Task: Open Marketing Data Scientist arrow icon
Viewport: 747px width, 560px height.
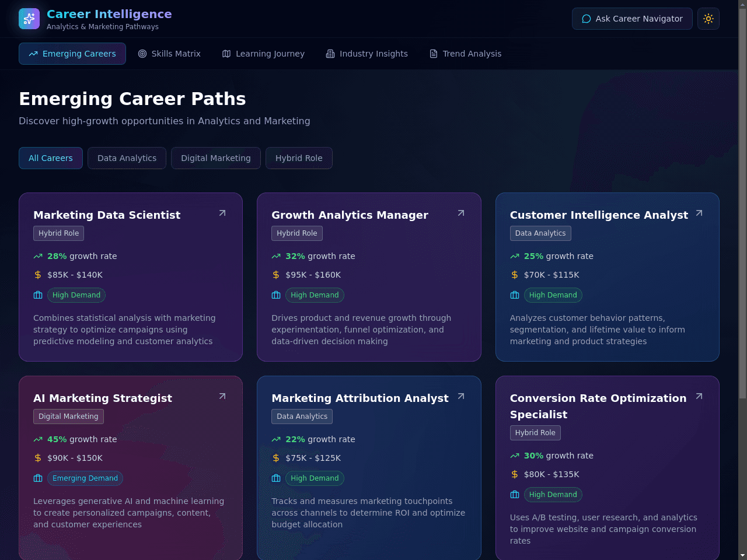Action: pos(222,213)
